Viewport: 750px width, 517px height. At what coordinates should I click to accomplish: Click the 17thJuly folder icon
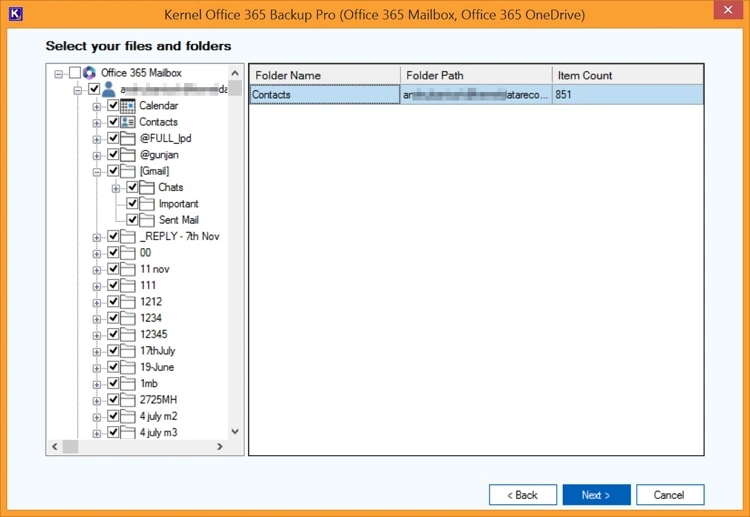(128, 351)
